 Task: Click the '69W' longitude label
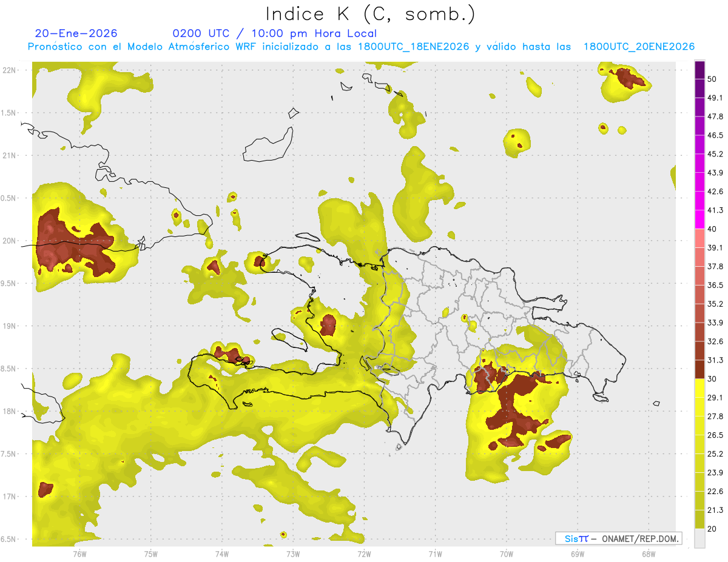click(578, 554)
